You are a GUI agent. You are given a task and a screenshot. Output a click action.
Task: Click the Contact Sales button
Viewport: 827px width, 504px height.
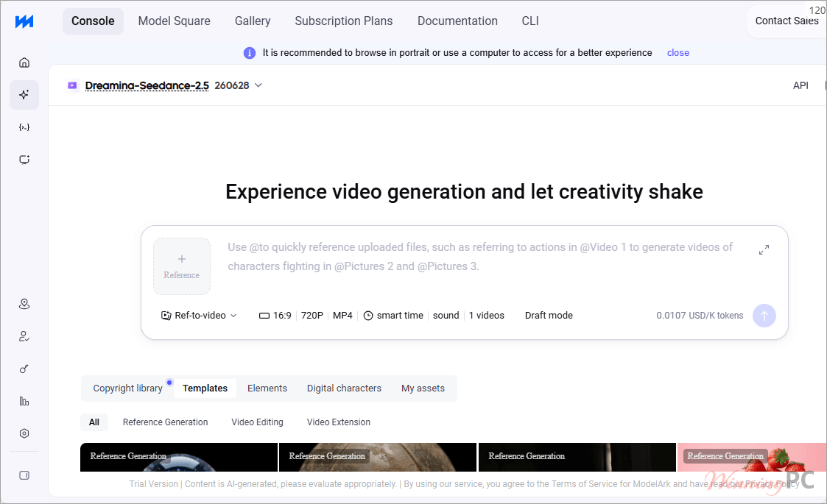[x=787, y=21]
